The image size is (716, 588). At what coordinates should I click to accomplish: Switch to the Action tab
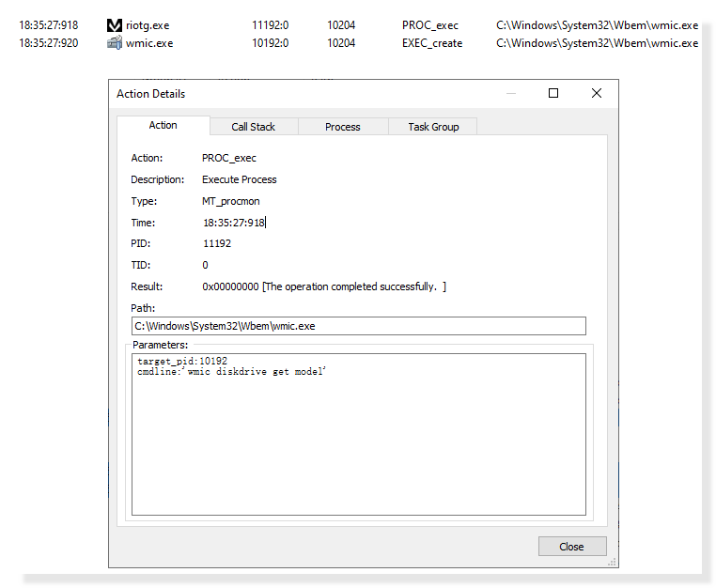point(163,125)
